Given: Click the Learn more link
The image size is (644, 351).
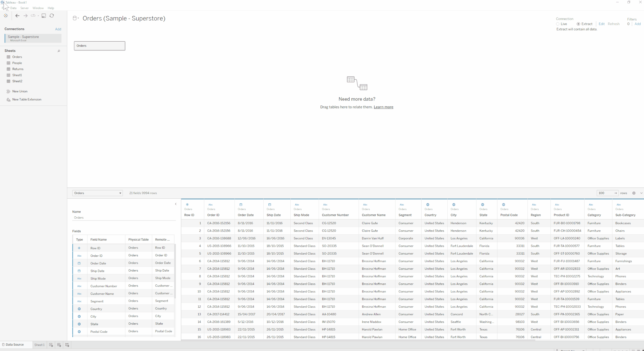Looking at the screenshot, I should click(383, 107).
